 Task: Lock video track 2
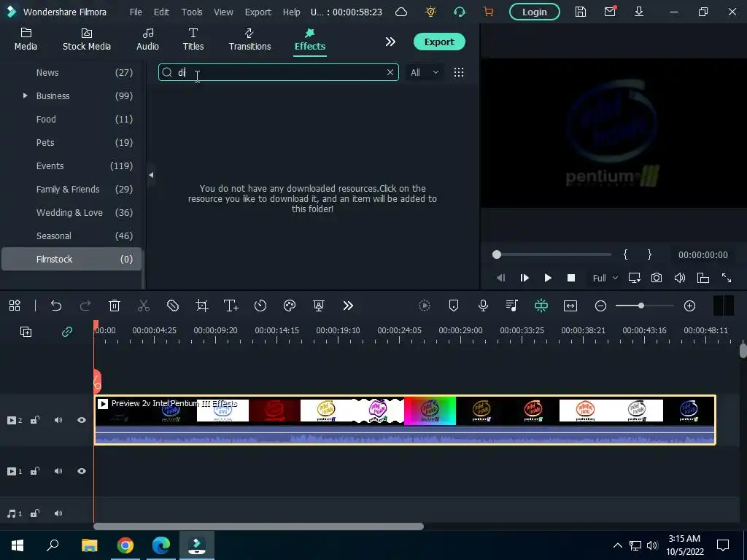click(35, 420)
